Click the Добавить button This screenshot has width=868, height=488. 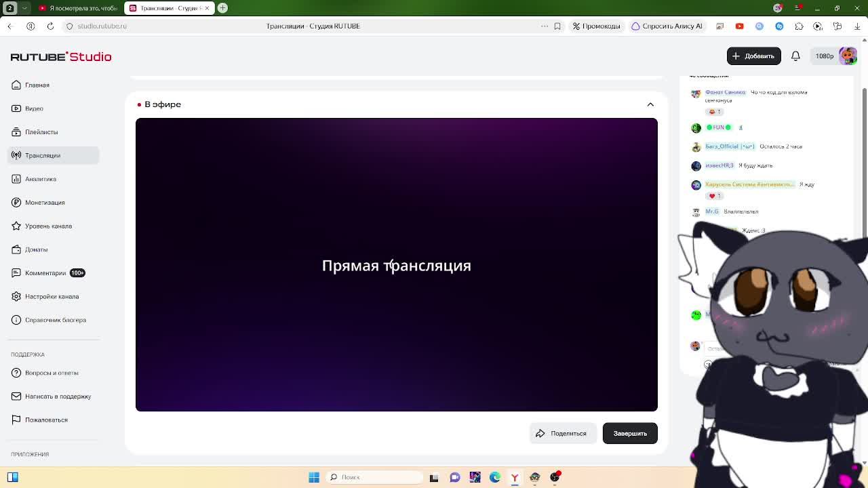click(x=753, y=56)
